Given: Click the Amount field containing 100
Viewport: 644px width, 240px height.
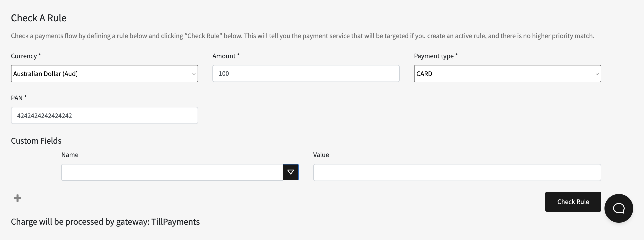Looking at the screenshot, I should (306, 74).
